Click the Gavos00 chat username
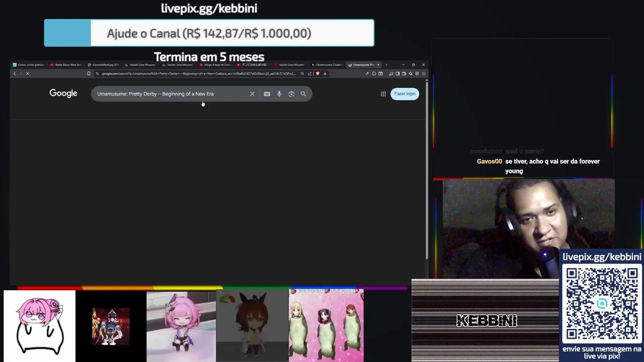The height and width of the screenshot is (362, 644). coord(490,161)
